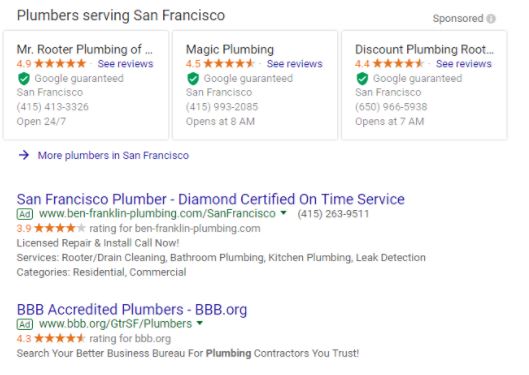Click Magic Plumbing's green shield badge
The width and height of the screenshot is (529, 375).
click(x=193, y=79)
